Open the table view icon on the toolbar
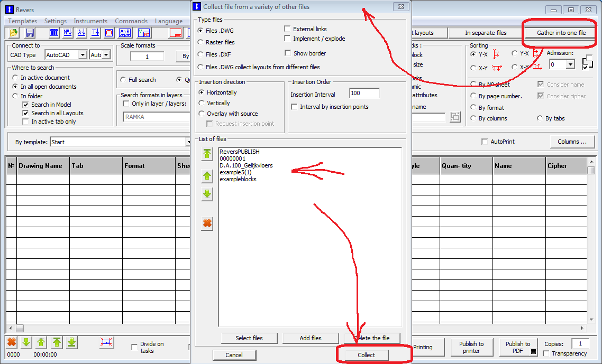602x364 pixels. coord(53,33)
